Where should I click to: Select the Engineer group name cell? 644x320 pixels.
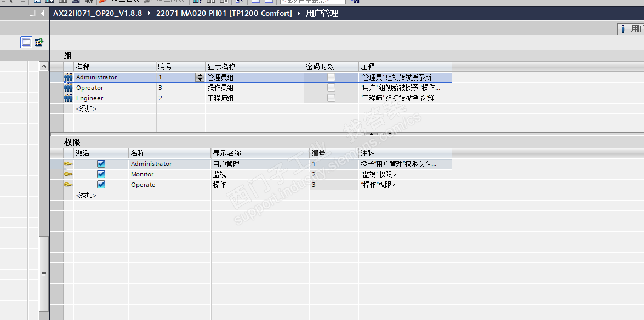coord(115,98)
